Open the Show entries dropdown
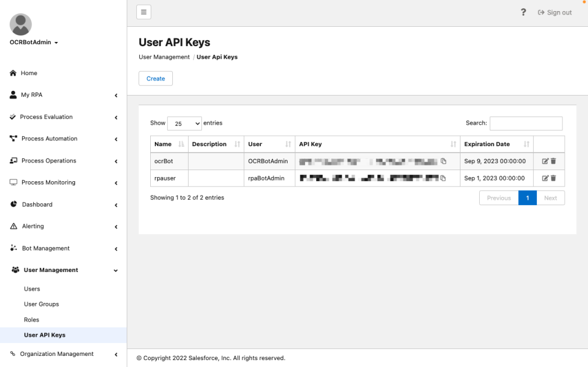 [184, 123]
